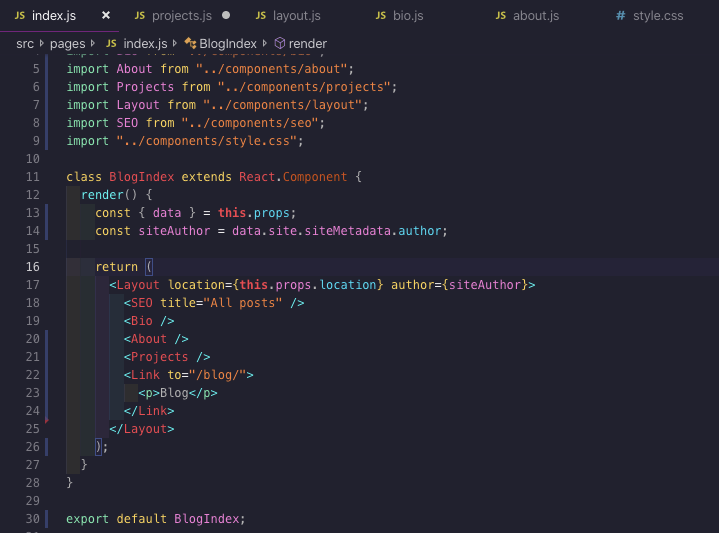
Task: Expand breadcrumb arrow after index.js breadcrumb
Action: [175, 43]
